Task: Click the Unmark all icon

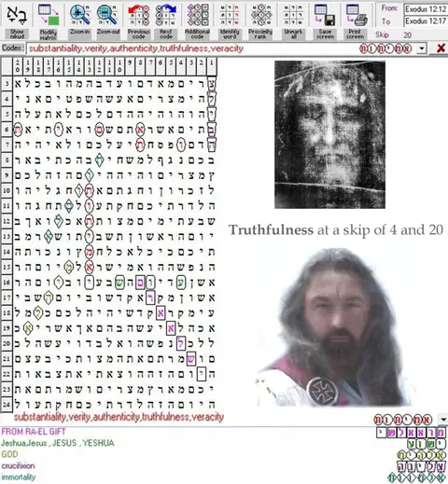Action: click(x=293, y=15)
